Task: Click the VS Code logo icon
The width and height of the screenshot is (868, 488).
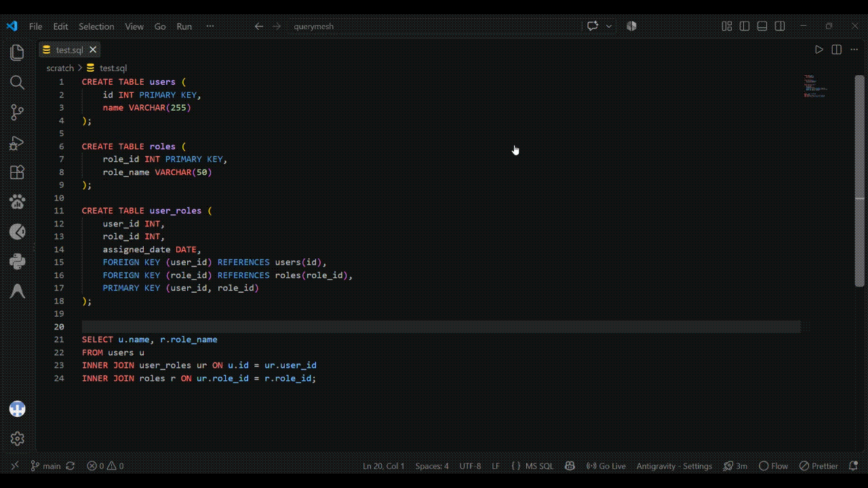Action: coord(12,26)
